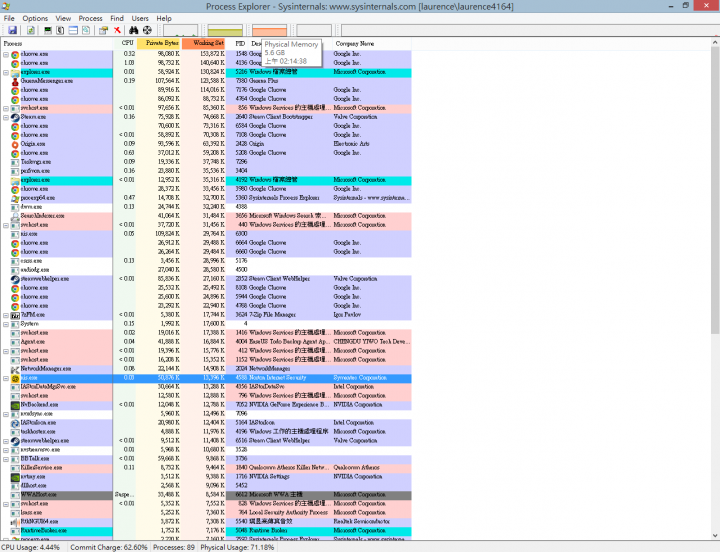Click the View DLLs/Handles toolbar icon
The height and width of the screenshot is (552, 720).
click(86, 30)
